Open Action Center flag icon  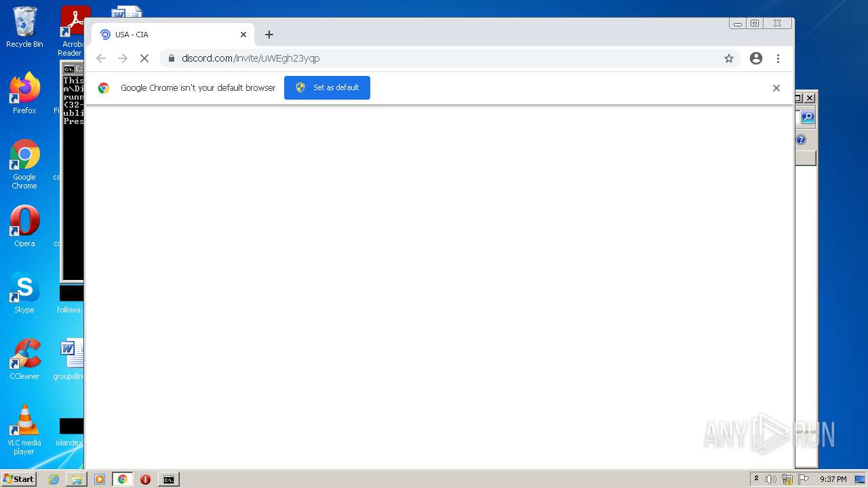point(804,479)
